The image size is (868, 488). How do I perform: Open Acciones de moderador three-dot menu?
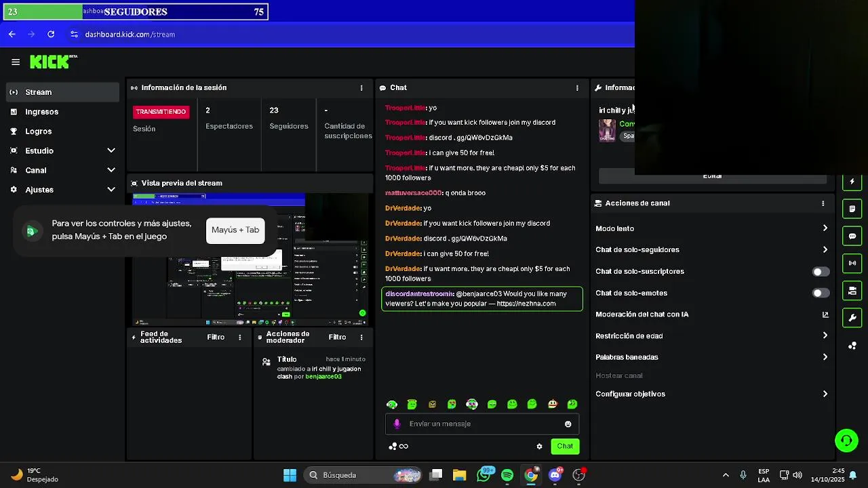point(361,337)
